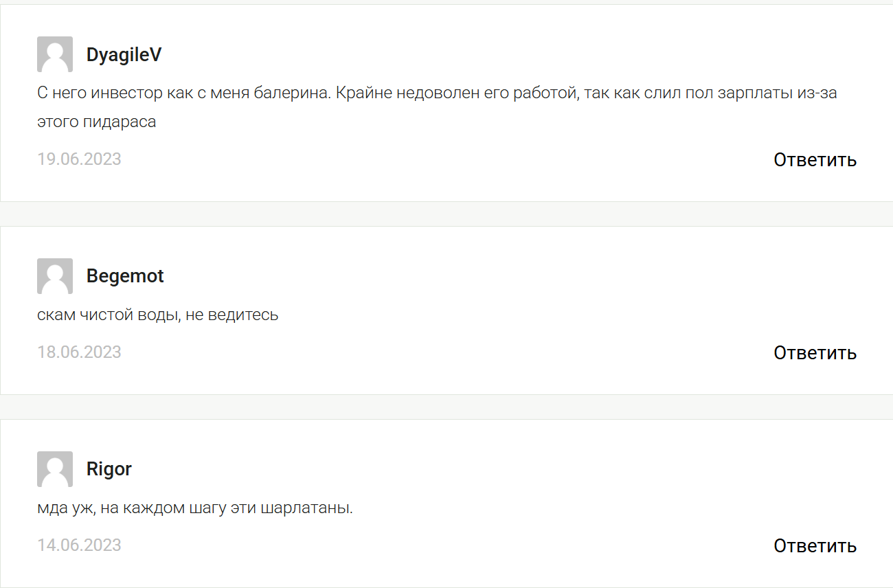Click Begemot's profile avatar icon
Viewport: 893px width, 588px height.
pyautogui.click(x=55, y=276)
